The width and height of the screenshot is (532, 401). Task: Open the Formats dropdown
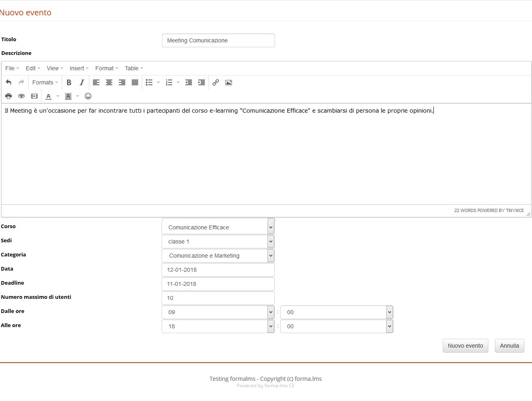point(45,82)
